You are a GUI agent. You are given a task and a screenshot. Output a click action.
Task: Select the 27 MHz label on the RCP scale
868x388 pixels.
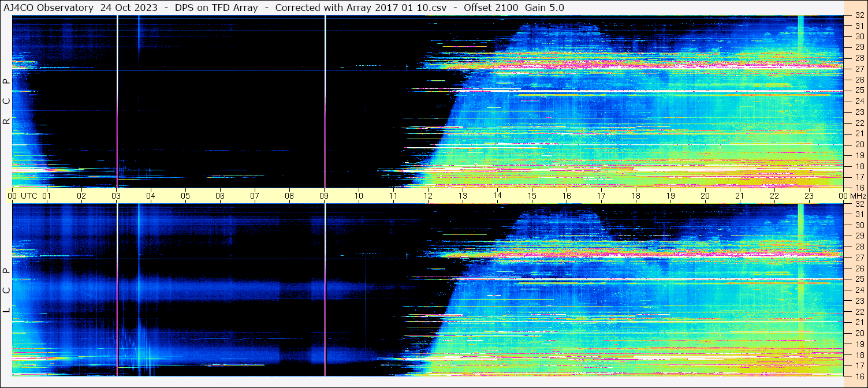pos(859,69)
